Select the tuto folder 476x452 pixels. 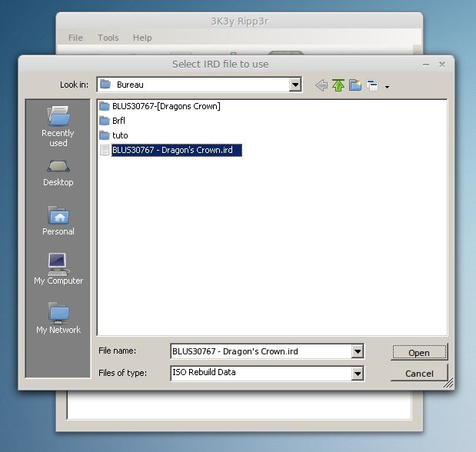coord(120,135)
